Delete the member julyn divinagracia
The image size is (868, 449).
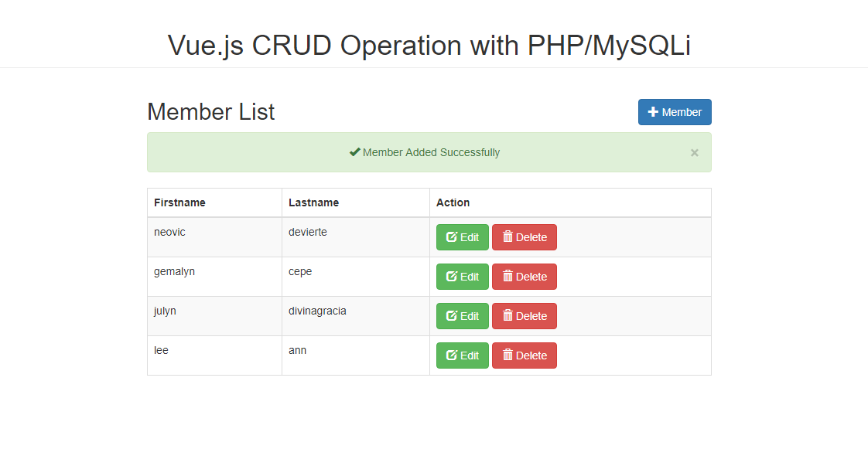click(525, 316)
